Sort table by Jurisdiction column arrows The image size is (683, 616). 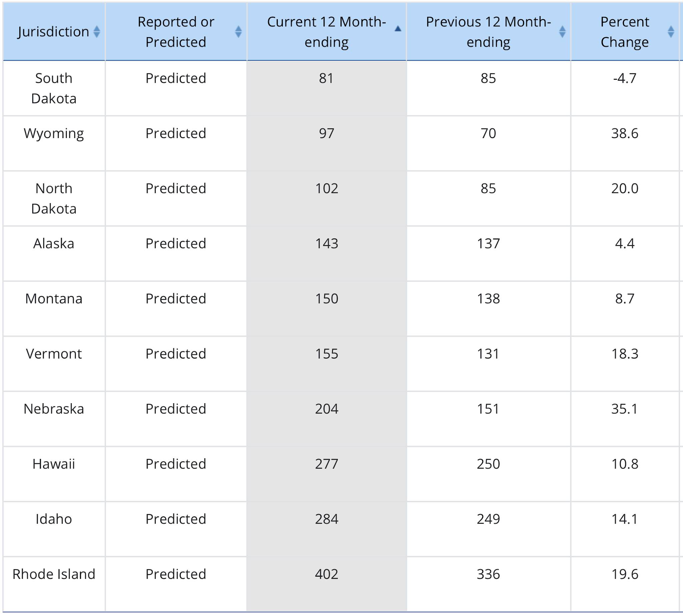pos(96,32)
